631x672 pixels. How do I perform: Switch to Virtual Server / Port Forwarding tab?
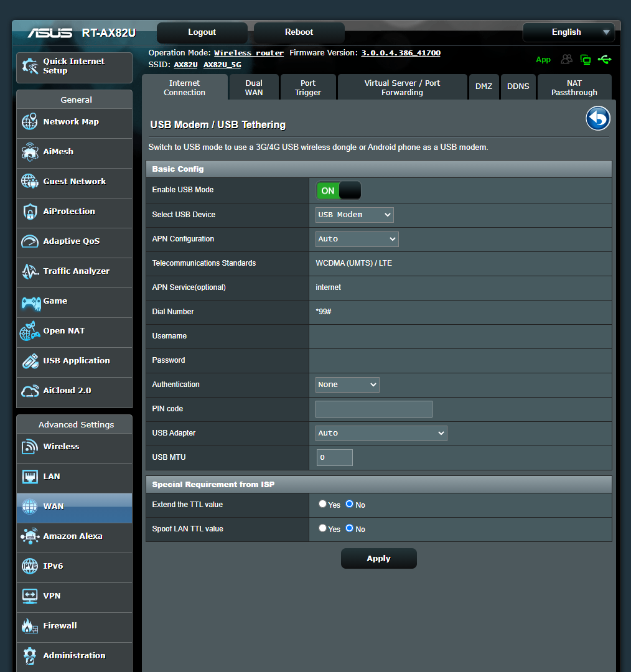402,88
